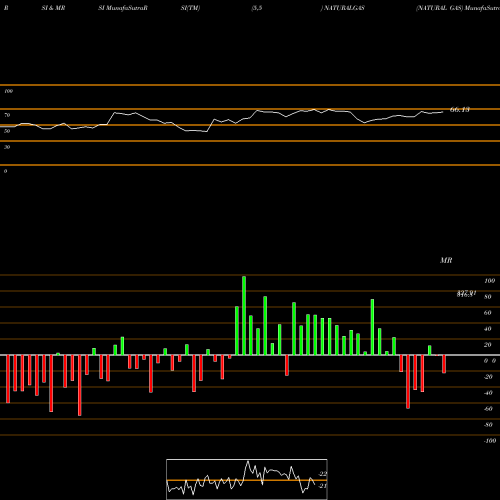Click the '22' label in mini chart

tap(323, 474)
